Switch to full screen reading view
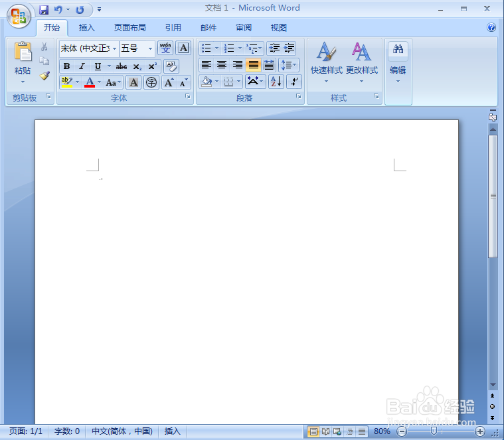 coord(325,431)
